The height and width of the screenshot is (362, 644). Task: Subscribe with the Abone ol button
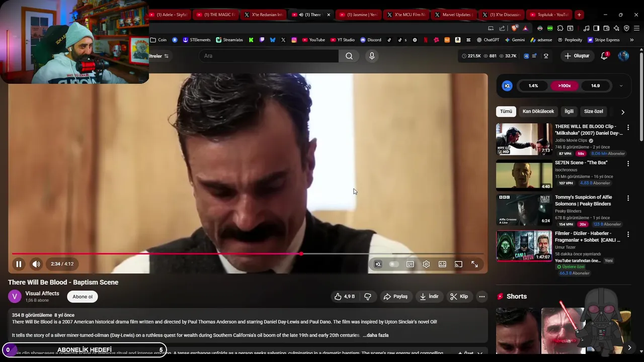coord(83,297)
